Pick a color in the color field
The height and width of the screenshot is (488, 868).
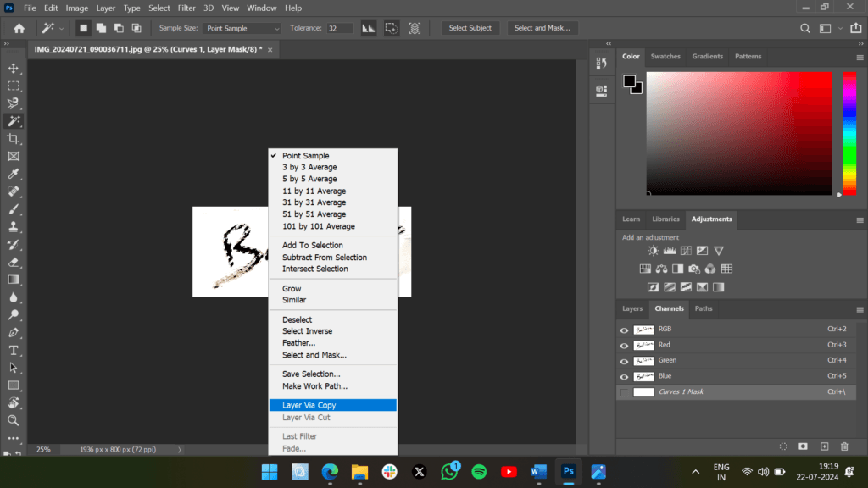pyautogui.click(x=739, y=133)
